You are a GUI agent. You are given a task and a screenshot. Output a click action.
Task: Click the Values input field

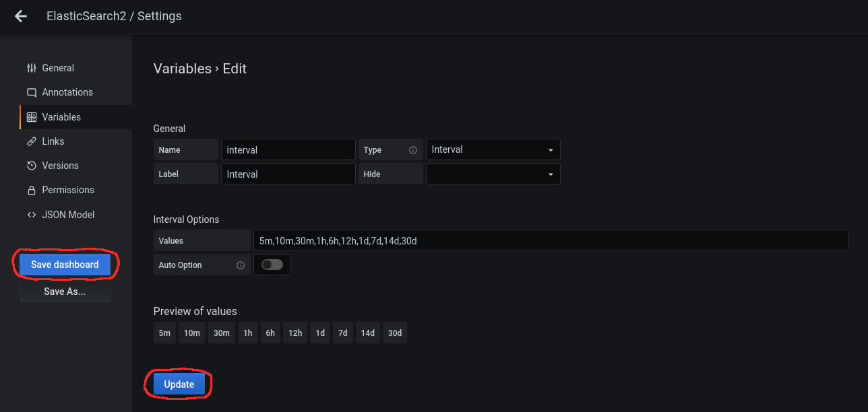550,240
